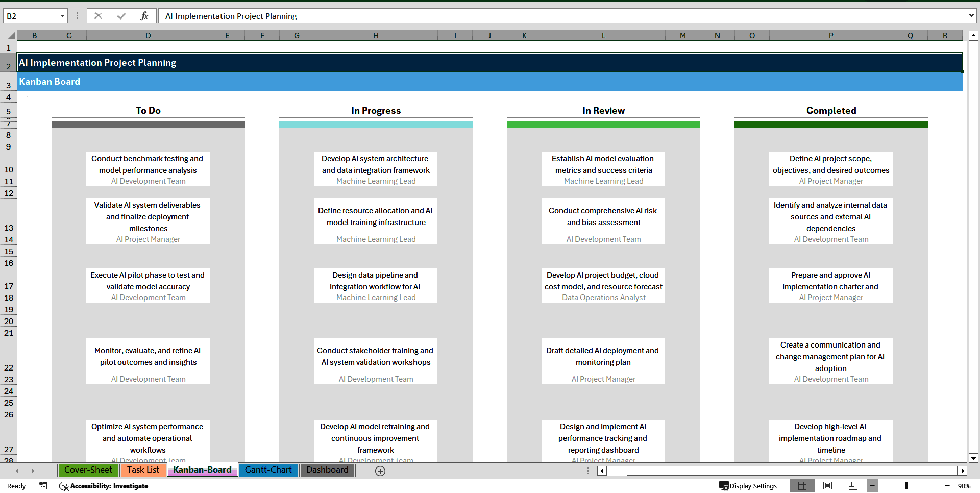Open the Name Box dropdown
Image resolution: width=980 pixels, height=493 pixels.
(x=63, y=16)
